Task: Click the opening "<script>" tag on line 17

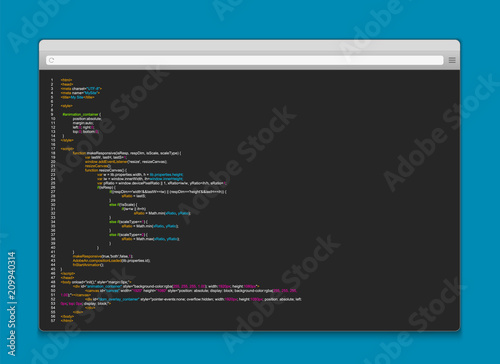Action: click(x=67, y=149)
